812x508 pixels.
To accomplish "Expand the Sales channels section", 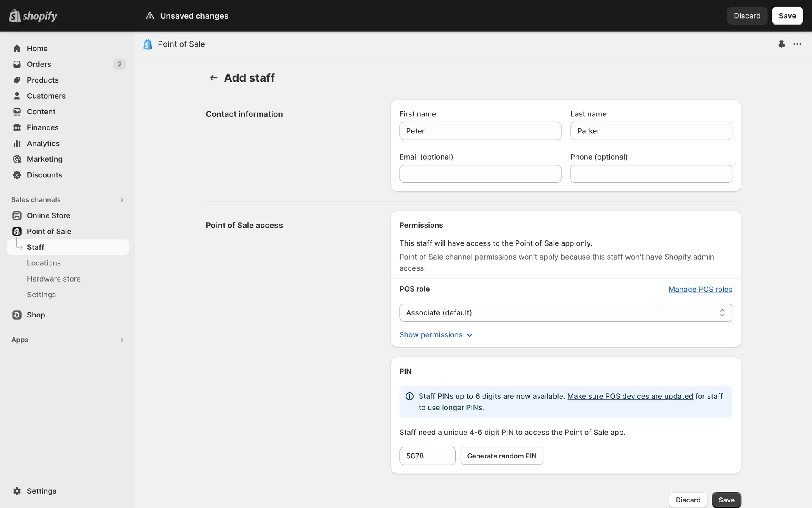I will [x=122, y=200].
